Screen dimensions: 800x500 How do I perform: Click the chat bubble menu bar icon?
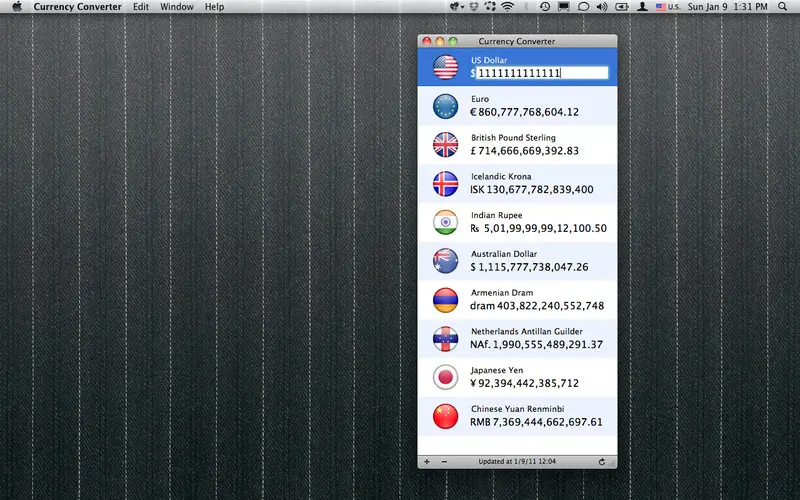pos(583,7)
